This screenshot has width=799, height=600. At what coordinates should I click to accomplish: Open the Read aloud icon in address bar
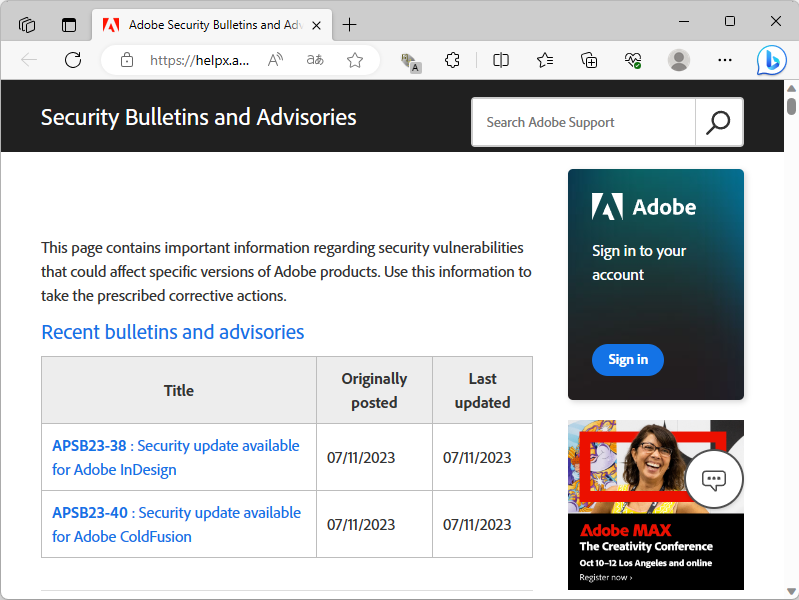click(276, 60)
